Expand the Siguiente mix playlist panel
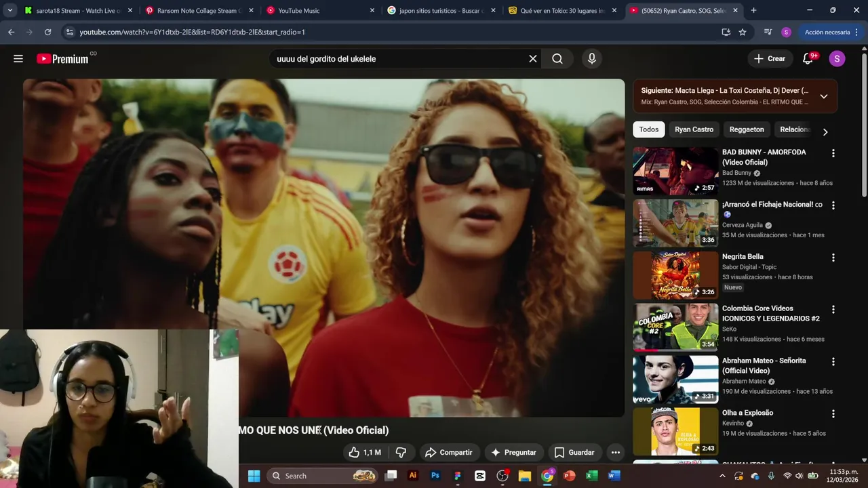Viewport: 868px width, 488px height. point(824,96)
